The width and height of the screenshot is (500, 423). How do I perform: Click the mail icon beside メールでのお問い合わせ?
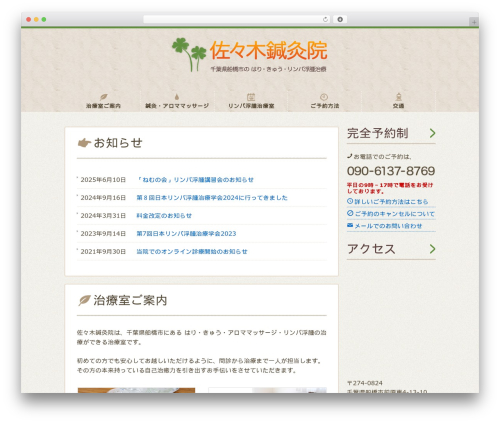coord(350,225)
